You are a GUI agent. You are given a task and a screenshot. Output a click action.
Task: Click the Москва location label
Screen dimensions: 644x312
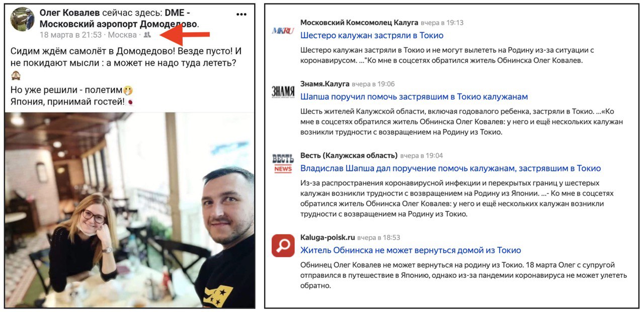[122, 35]
